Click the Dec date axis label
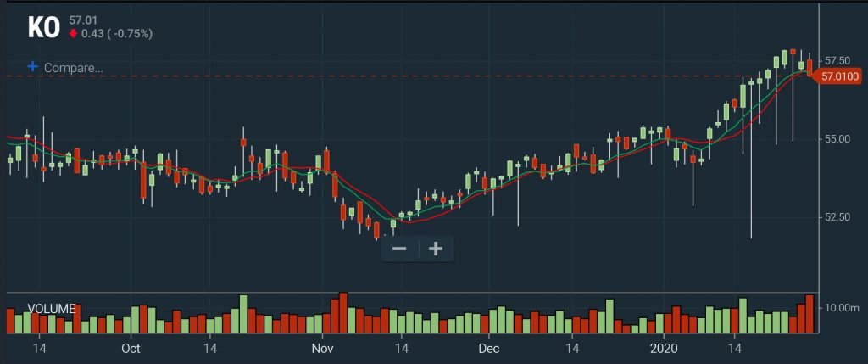Viewport: 868px width, 364px height. (x=489, y=349)
